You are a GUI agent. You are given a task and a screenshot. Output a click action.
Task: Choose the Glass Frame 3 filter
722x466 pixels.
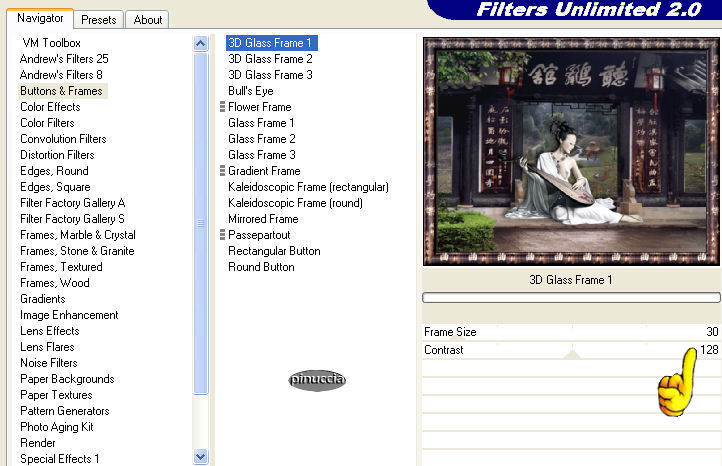pos(262,155)
